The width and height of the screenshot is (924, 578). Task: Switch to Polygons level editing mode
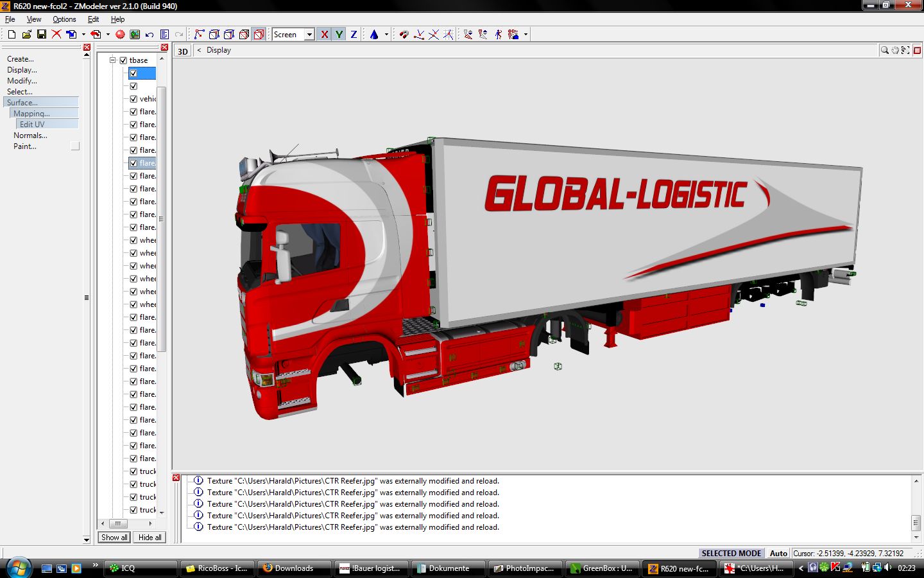[x=229, y=34]
